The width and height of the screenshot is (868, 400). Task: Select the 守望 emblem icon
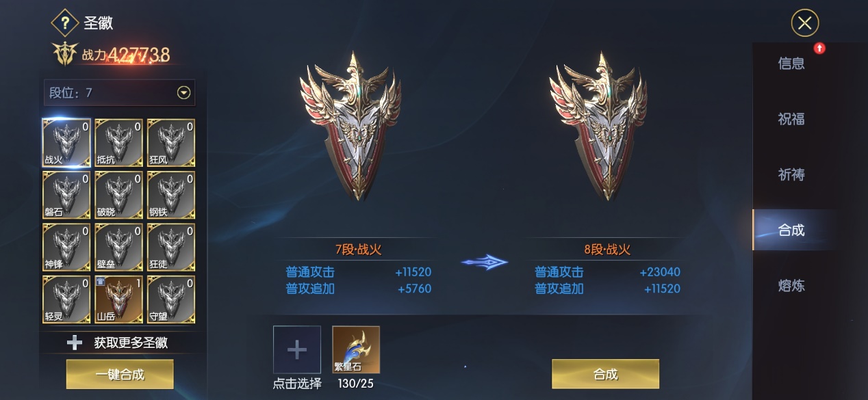[x=171, y=299]
